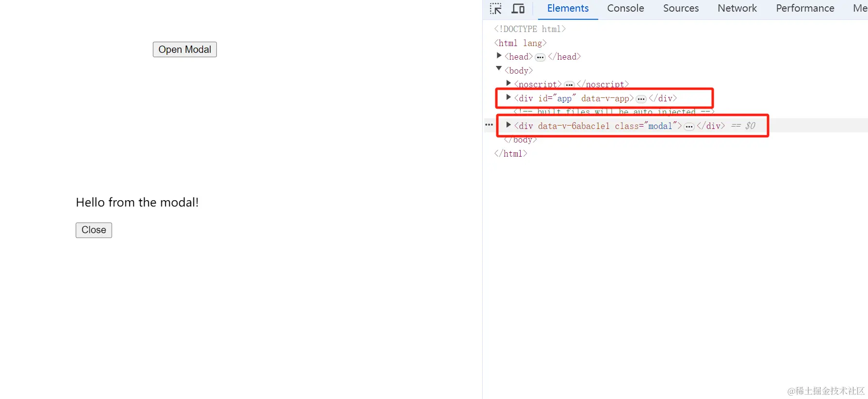Expand the noscript element node
The width and height of the screenshot is (868, 399).
[508, 83]
